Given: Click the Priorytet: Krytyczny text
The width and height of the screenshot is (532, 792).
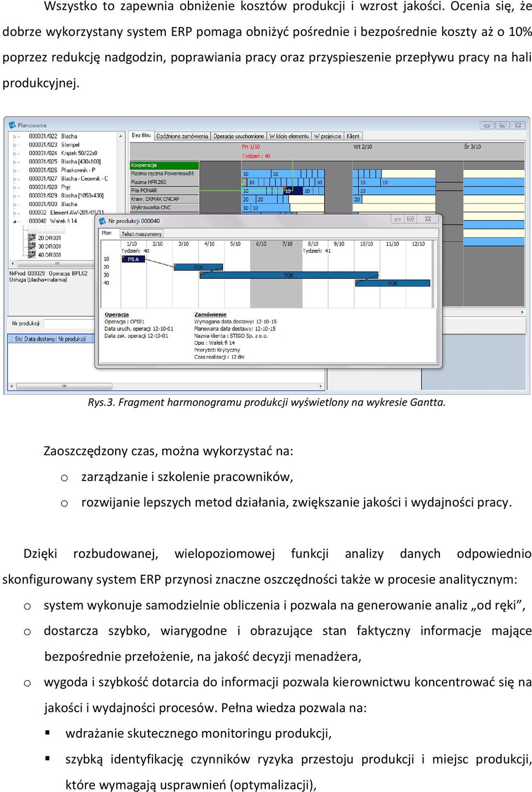Looking at the screenshot, I should (217, 350).
